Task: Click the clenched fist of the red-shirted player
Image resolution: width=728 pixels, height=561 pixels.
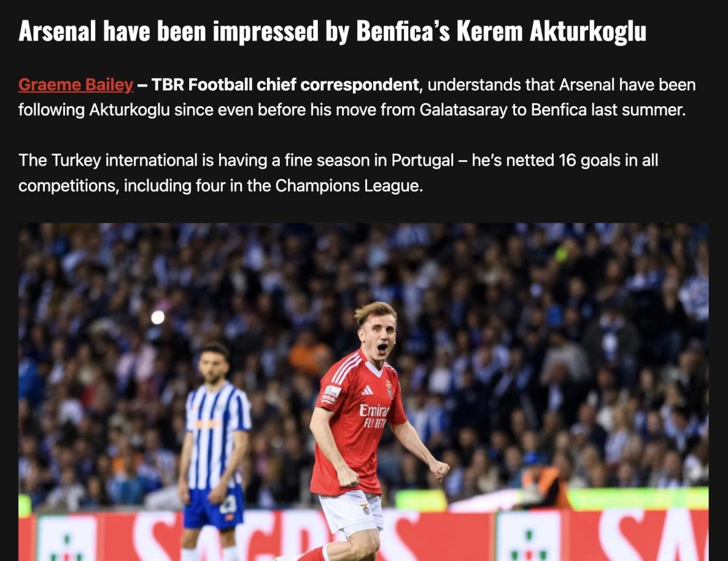Action: pyautogui.click(x=439, y=470)
